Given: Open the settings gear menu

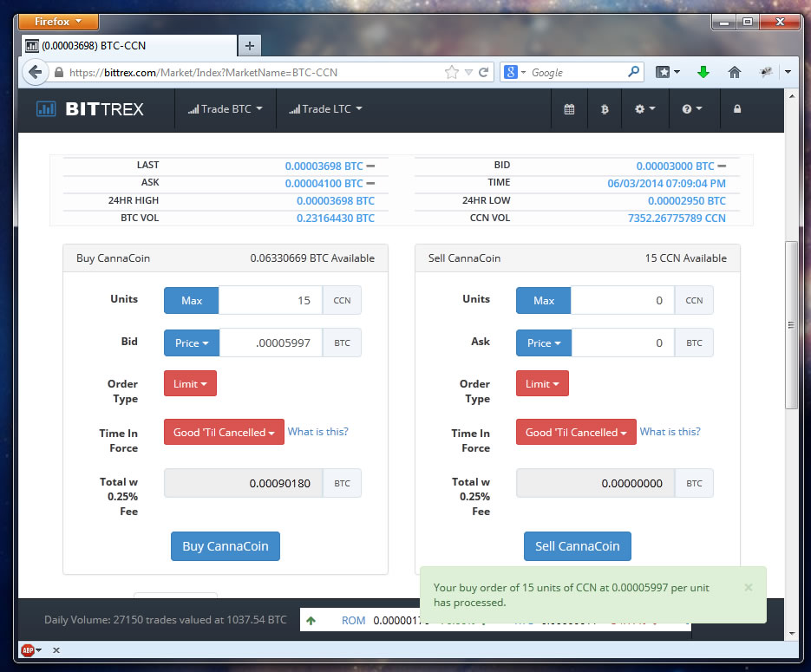Looking at the screenshot, I should tap(645, 109).
